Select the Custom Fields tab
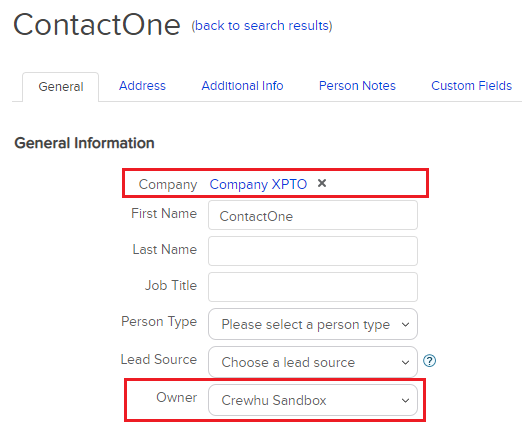The image size is (522, 429). click(x=471, y=86)
